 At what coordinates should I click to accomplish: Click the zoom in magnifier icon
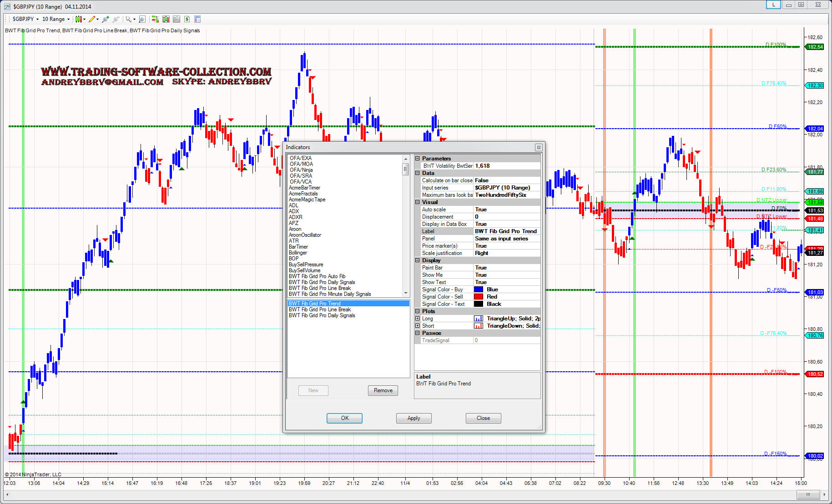coord(106,19)
